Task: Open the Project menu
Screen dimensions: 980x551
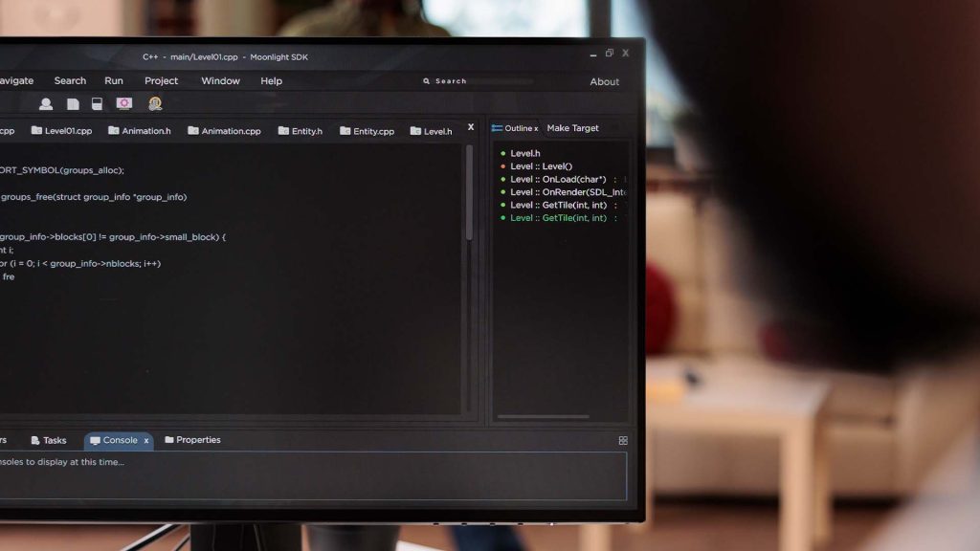Action: (x=161, y=81)
